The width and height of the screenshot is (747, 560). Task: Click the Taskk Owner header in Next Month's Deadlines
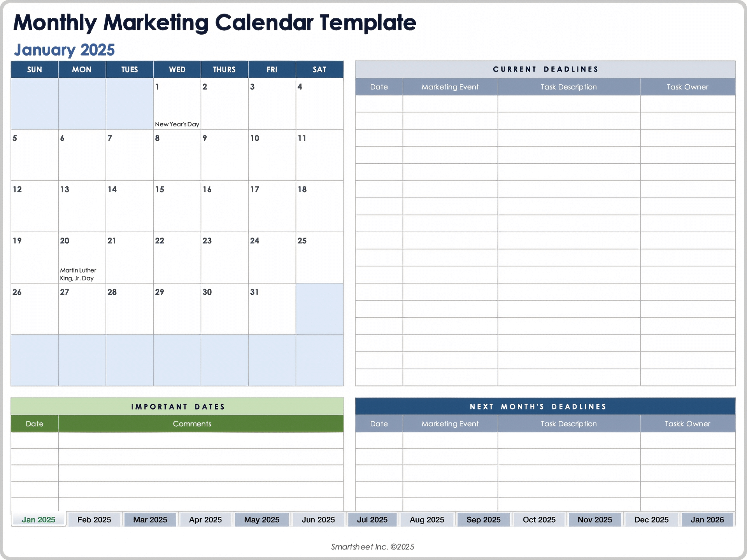pos(687,424)
